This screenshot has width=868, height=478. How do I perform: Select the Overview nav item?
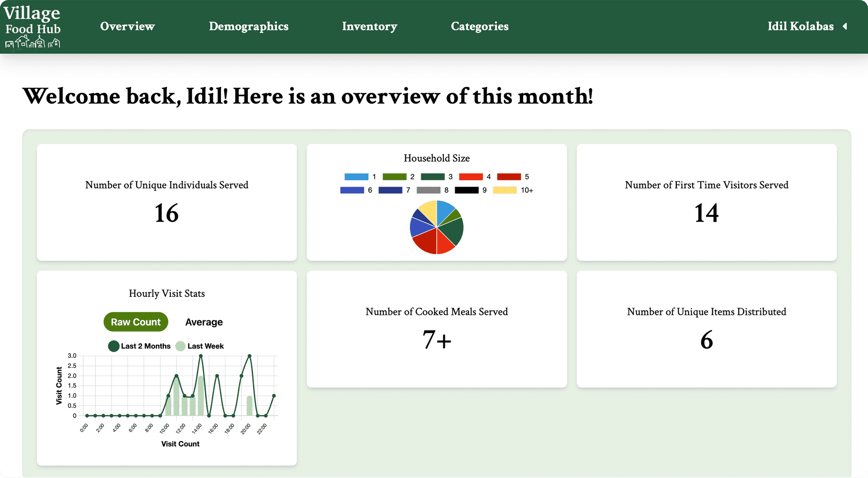[x=127, y=26]
